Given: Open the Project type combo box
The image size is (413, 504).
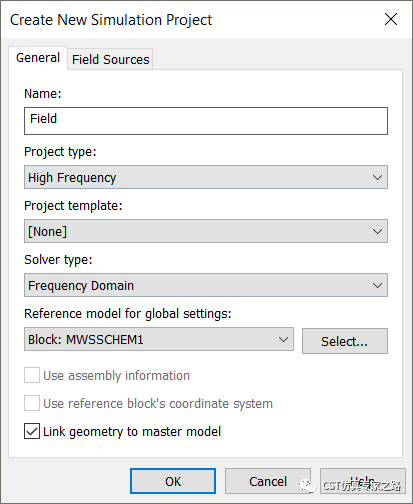Looking at the screenshot, I should (206, 177).
